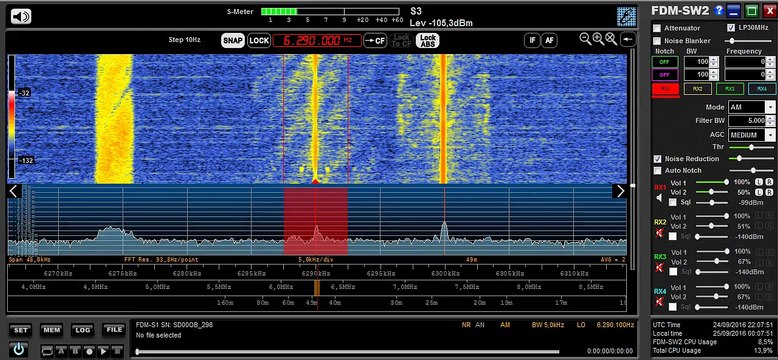778x360 pixels.
Task: Select the RX2 receiver tab
Action: point(698,89)
